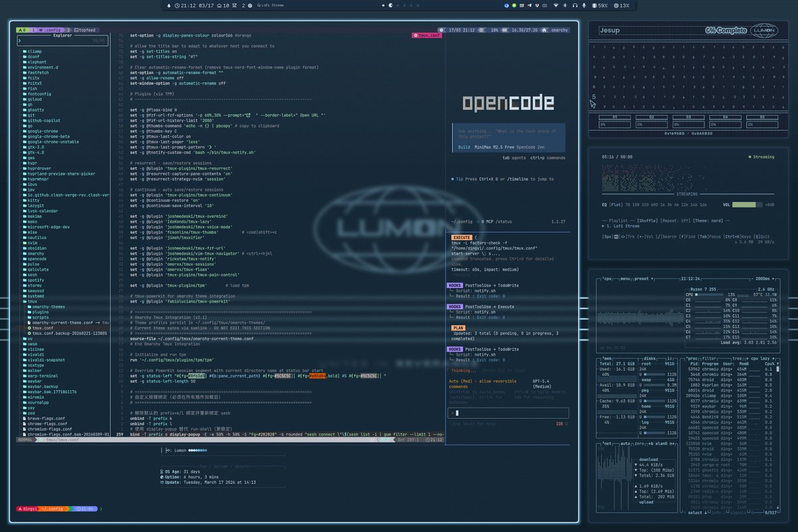Open the dconf folder in Explorer
The height and width of the screenshot is (532, 798).
coord(31,57)
